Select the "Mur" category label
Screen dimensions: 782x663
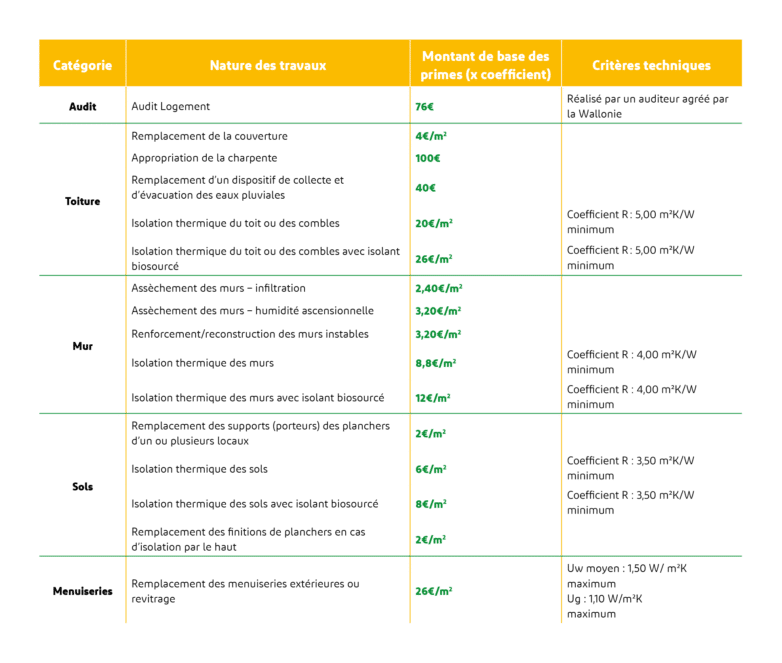82,347
